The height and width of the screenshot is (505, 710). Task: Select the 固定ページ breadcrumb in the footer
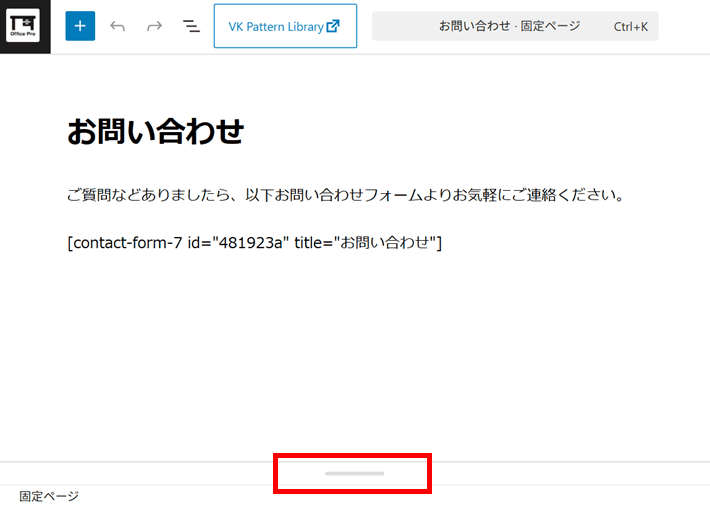tap(48, 496)
